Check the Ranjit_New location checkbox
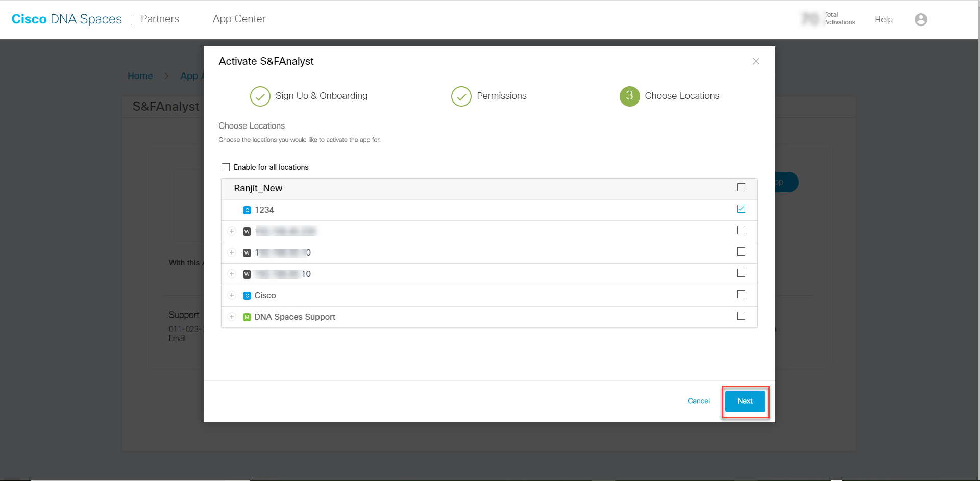Screen dimensions: 980x481 pos(741,187)
